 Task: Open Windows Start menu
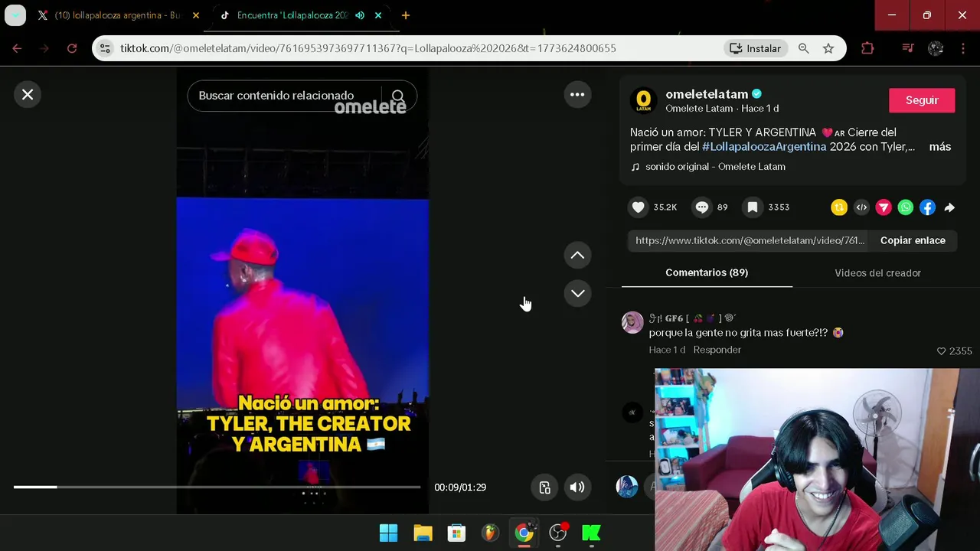coord(389,533)
